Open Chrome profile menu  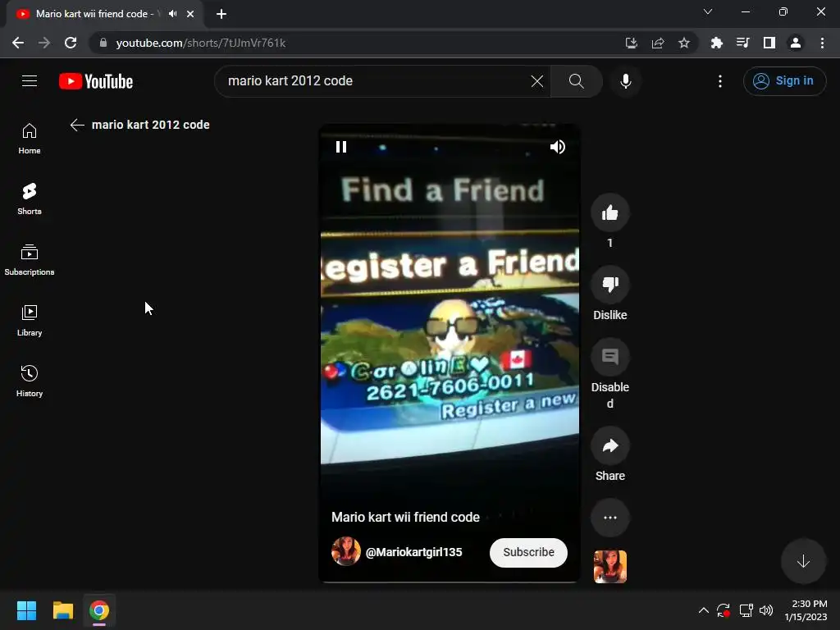pyautogui.click(x=796, y=43)
